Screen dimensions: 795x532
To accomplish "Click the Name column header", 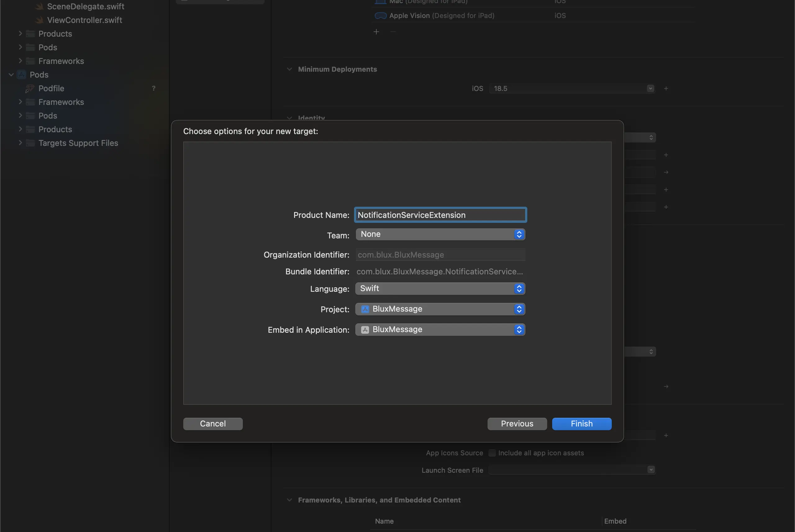I will pos(384,521).
